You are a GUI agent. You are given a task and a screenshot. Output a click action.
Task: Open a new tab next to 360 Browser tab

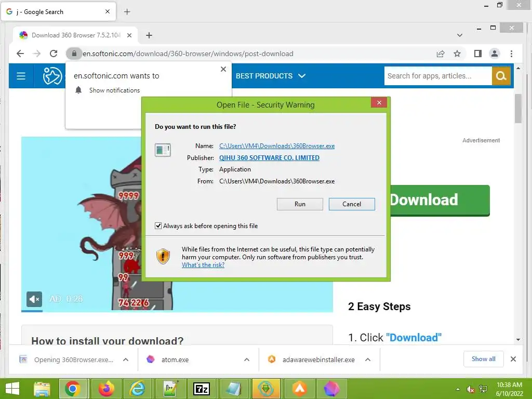coord(149,35)
